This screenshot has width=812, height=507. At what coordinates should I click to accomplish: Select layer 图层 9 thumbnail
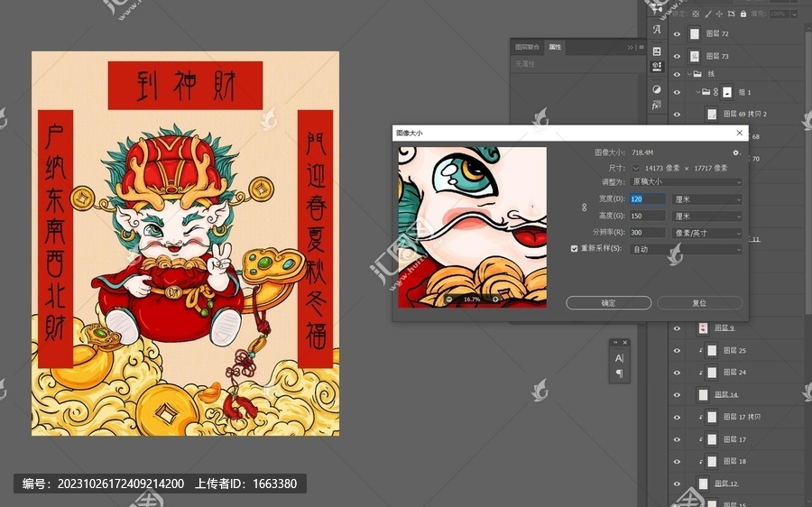(x=703, y=327)
